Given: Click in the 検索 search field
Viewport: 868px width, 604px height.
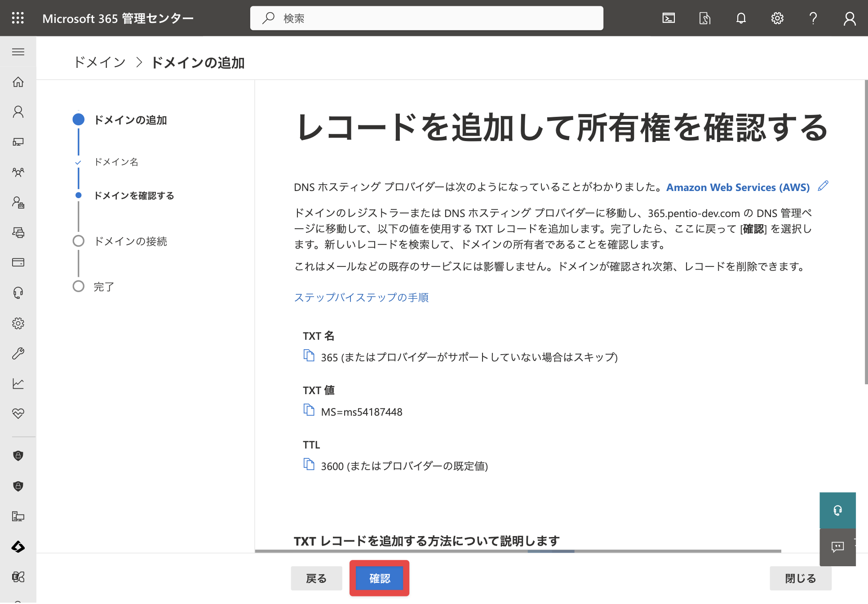Looking at the screenshot, I should click(x=427, y=18).
